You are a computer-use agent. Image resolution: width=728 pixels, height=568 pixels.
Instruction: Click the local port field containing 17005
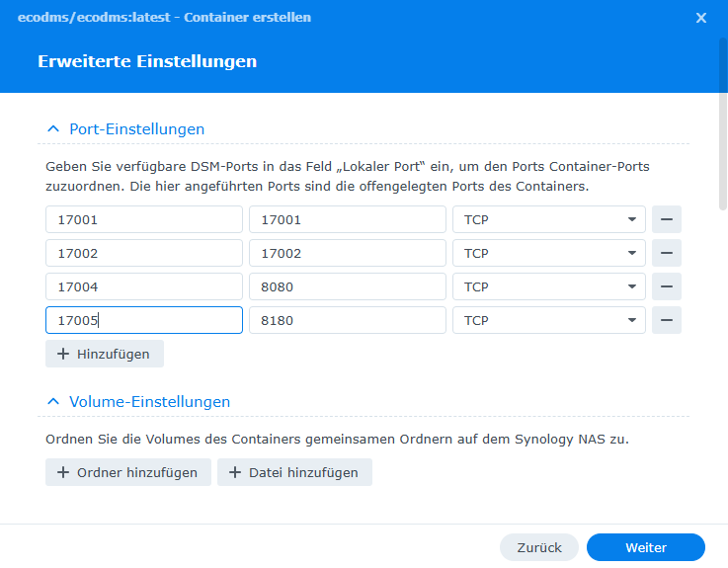click(143, 320)
